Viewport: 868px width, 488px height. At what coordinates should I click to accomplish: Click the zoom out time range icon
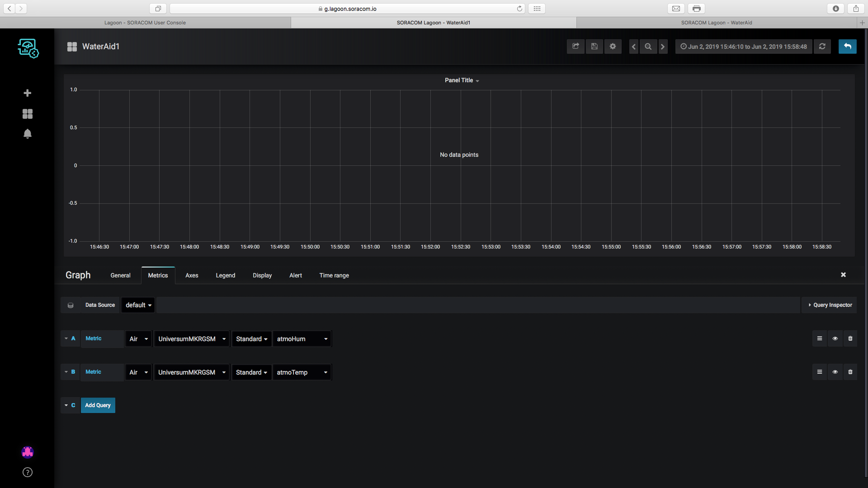(x=648, y=47)
